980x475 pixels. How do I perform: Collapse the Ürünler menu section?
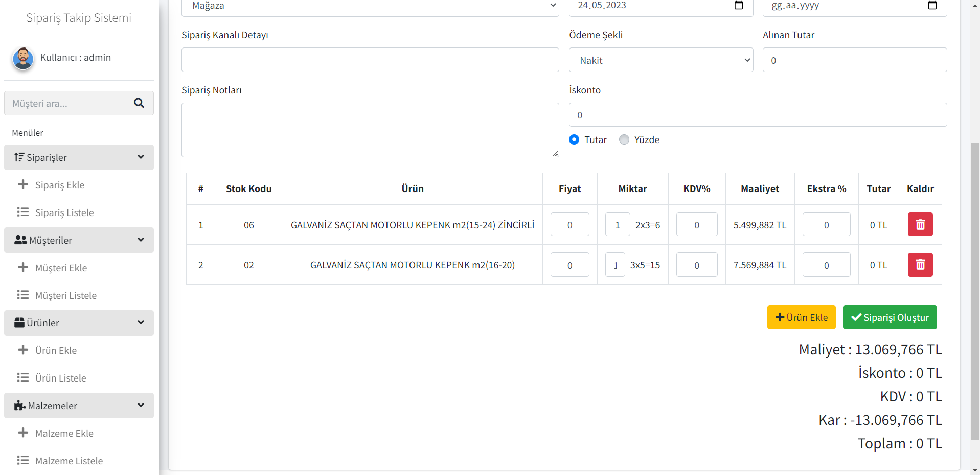coord(79,323)
